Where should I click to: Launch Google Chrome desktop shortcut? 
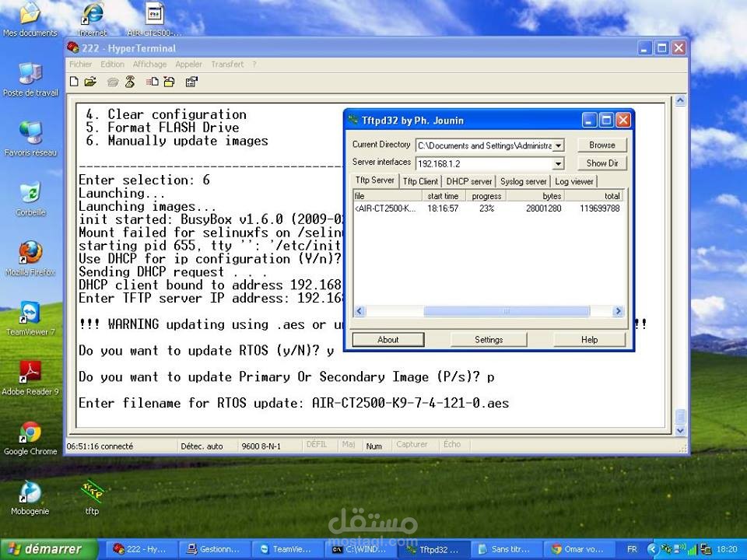30,439
